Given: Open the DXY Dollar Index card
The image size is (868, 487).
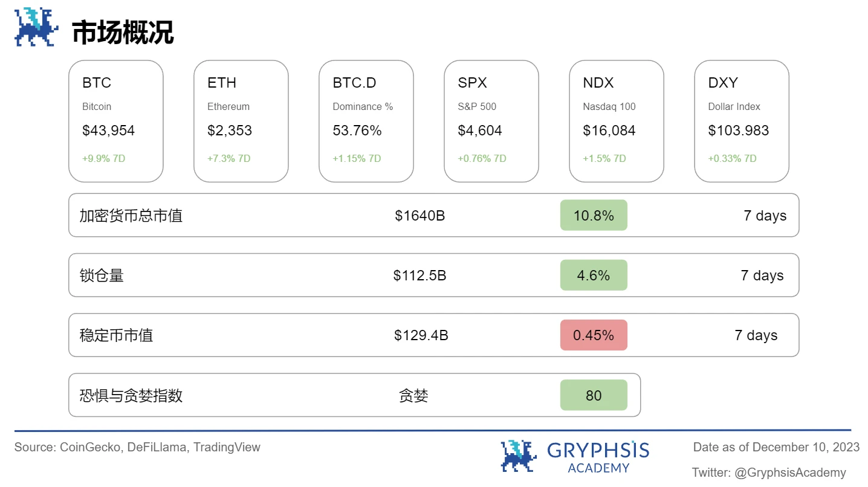Looking at the screenshot, I should coord(742,121).
